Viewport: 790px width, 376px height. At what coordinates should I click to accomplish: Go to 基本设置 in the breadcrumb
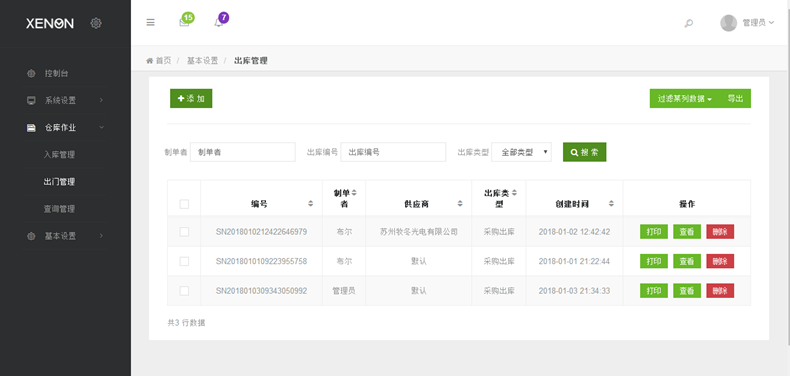click(x=203, y=60)
